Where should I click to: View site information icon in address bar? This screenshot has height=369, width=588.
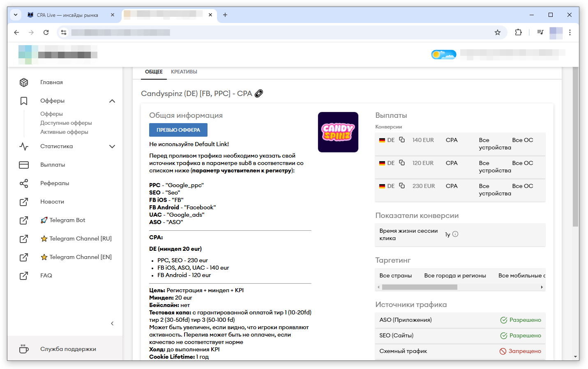click(x=64, y=32)
